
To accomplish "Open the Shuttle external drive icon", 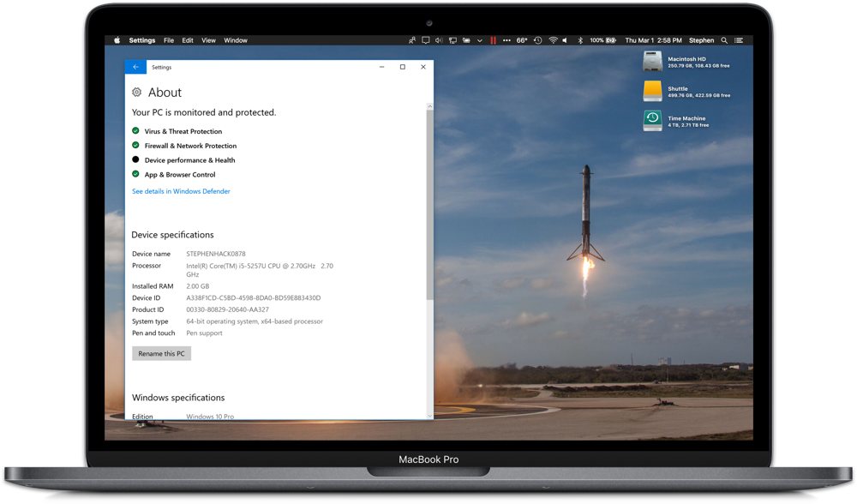I will tap(652, 91).
